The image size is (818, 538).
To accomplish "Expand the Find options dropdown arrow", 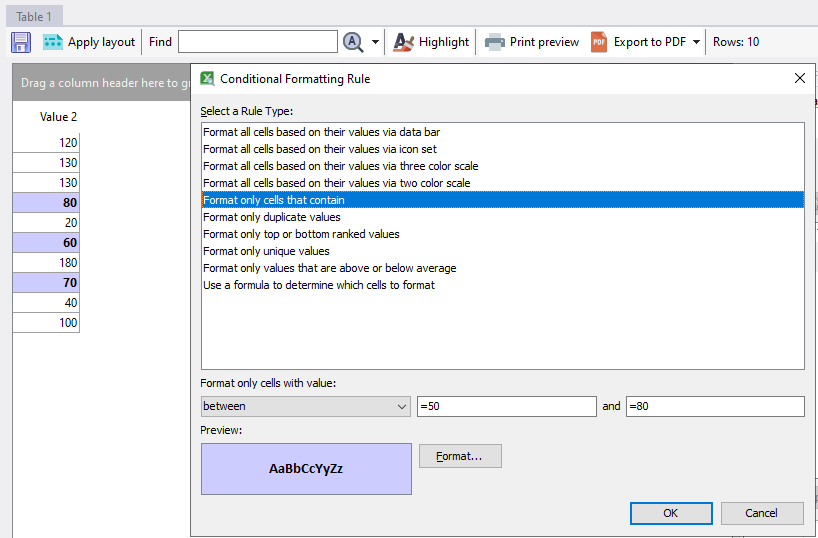I will pyautogui.click(x=375, y=42).
